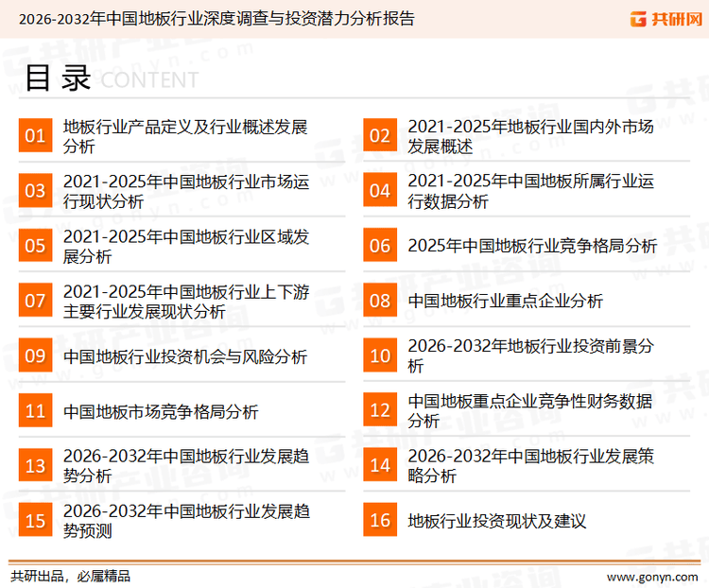
Task: Select the orange 14 number box
Action: tap(379, 466)
